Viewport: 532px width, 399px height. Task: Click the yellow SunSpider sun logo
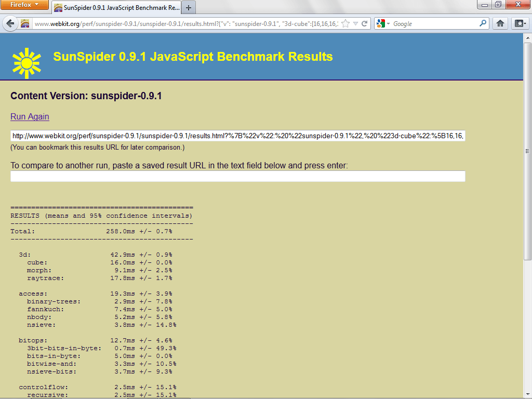26,63
